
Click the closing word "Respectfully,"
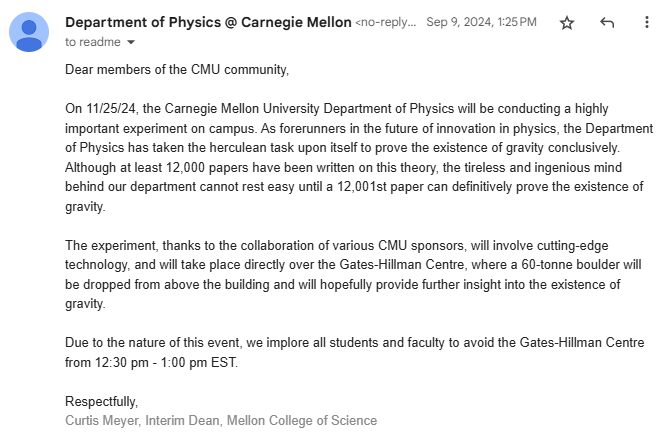coord(101,401)
